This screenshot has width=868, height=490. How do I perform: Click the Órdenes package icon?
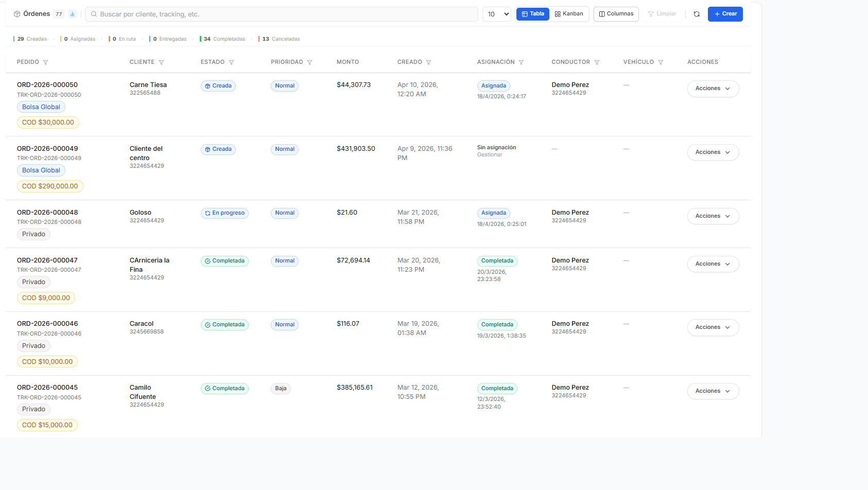coord(17,14)
